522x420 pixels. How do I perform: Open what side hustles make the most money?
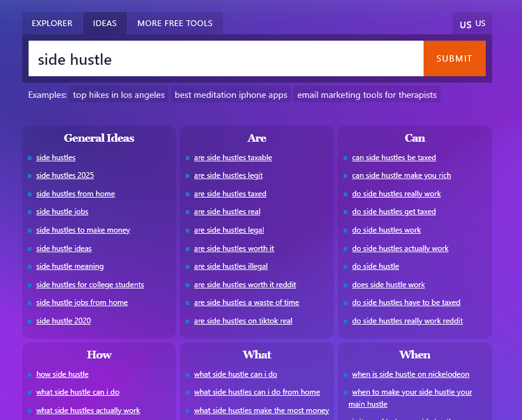tap(262, 410)
